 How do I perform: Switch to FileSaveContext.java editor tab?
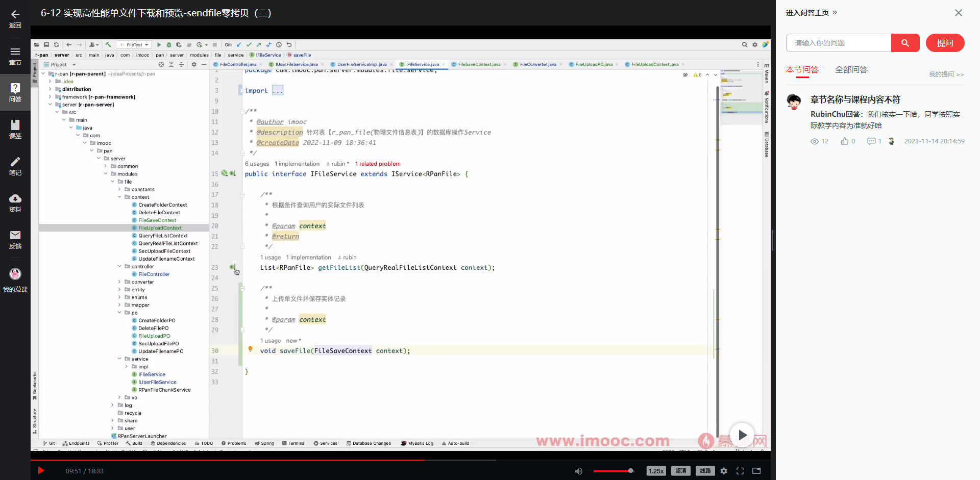(x=479, y=64)
